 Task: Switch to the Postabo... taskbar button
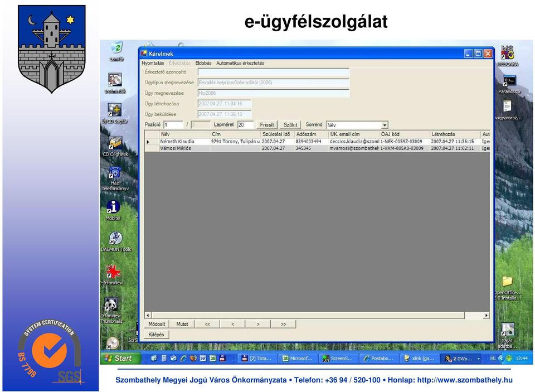(x=379, y=358)
